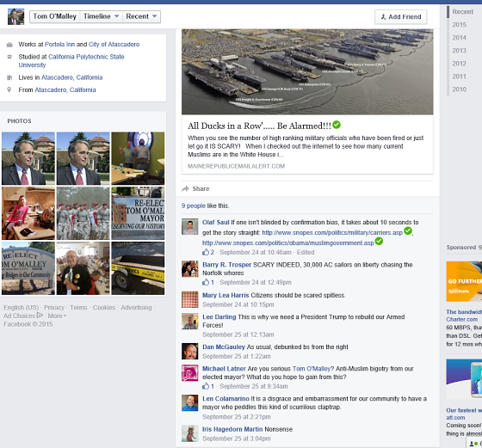Click green check after snopes carriers link
The image size is (482, 448).
(408, 231)
